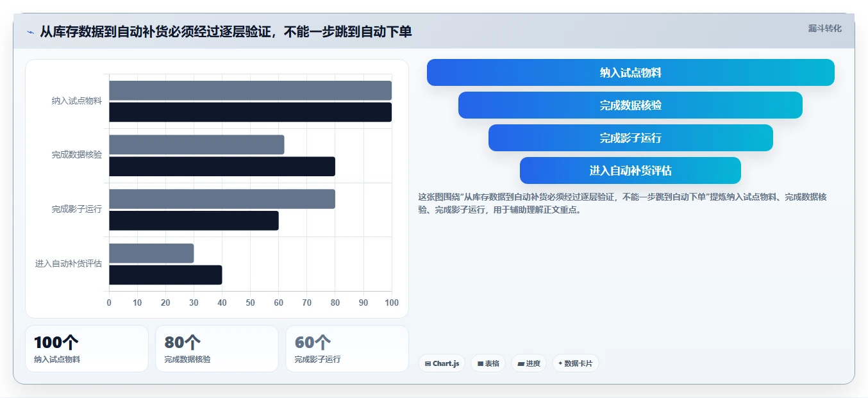Image resolution: width=868 pixels, height=398 pixels.
Task: Click the gray bar for 纳入试点物料
Action: tap(250, 90)
